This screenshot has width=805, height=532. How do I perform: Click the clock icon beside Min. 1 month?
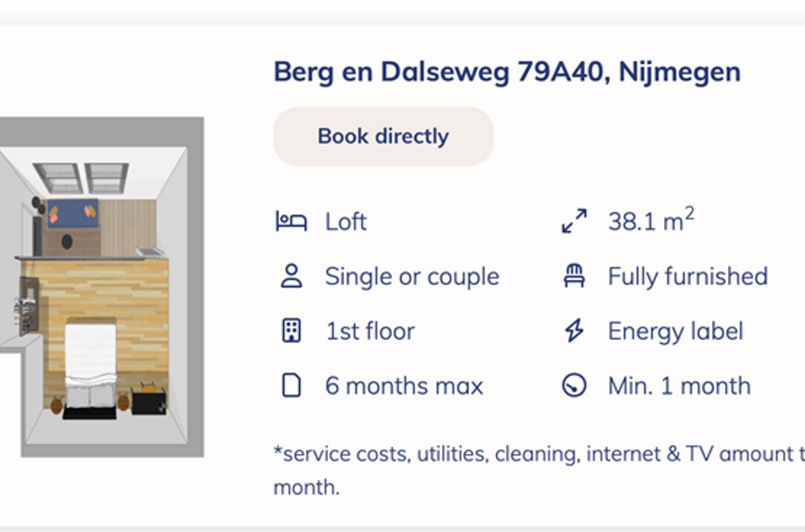(574, 386)
